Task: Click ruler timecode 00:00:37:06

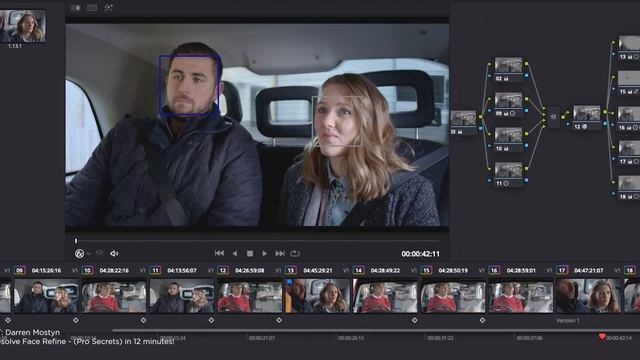Action: pyautogui.click(x=529, y=338)
